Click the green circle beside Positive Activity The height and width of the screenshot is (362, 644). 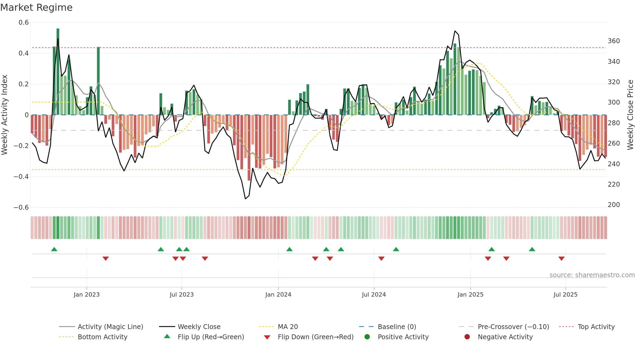click(367, 337)
